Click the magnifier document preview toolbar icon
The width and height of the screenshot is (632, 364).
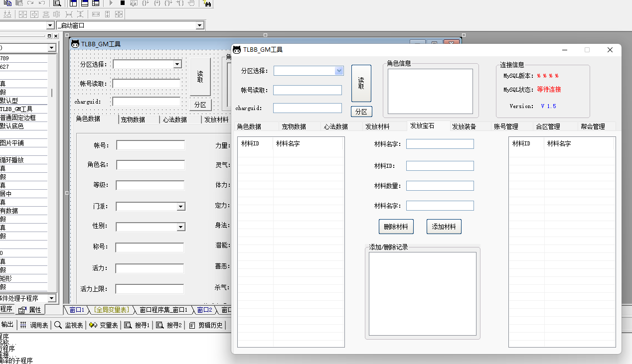pyautogui.click(x=57, y=3)
